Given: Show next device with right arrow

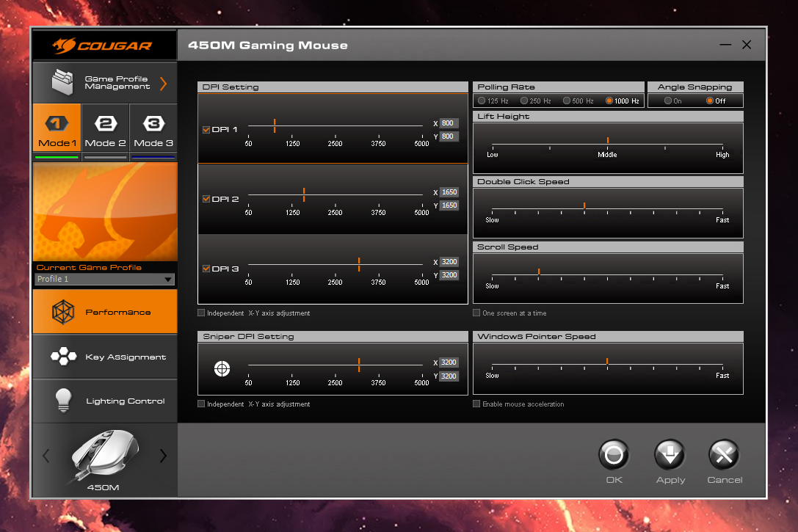Looking at the screenshot, I should (x=163, y=456).
